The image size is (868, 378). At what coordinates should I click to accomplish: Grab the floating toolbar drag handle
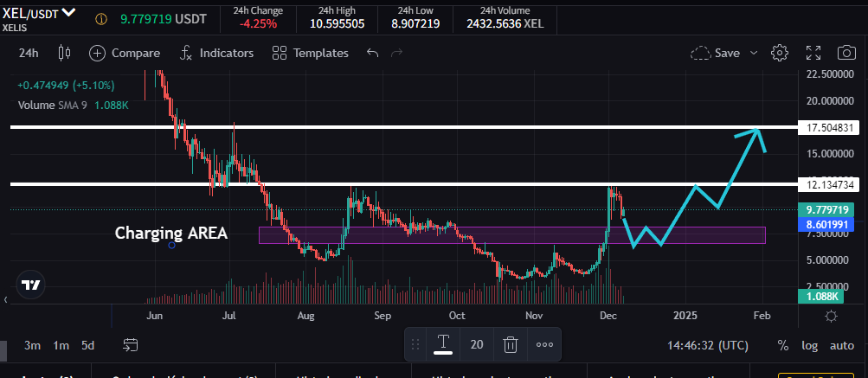click(x=415, y=345)
